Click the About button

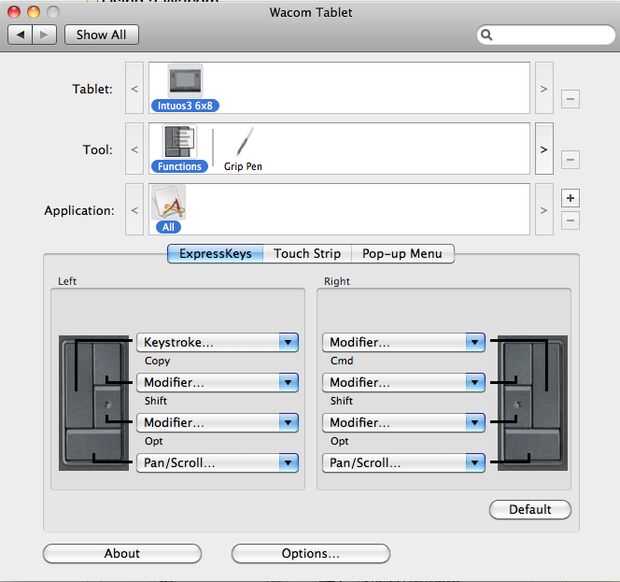coord(122,554)
